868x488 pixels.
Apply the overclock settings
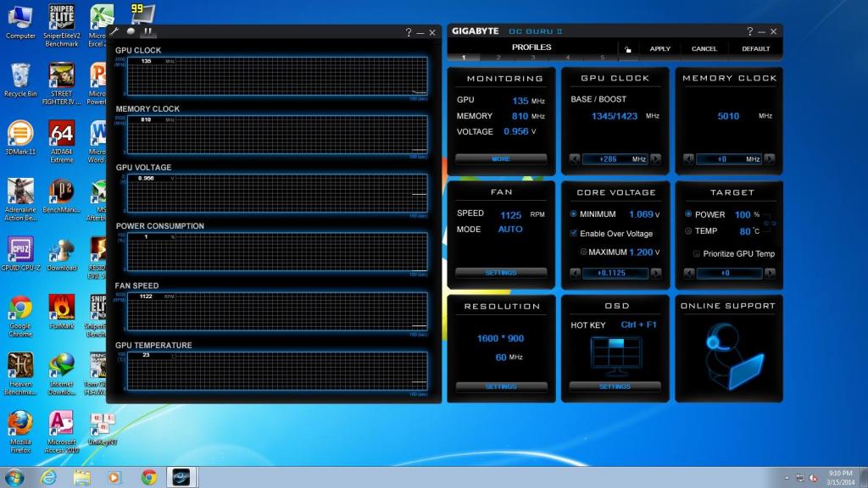[x=659, y=48]
